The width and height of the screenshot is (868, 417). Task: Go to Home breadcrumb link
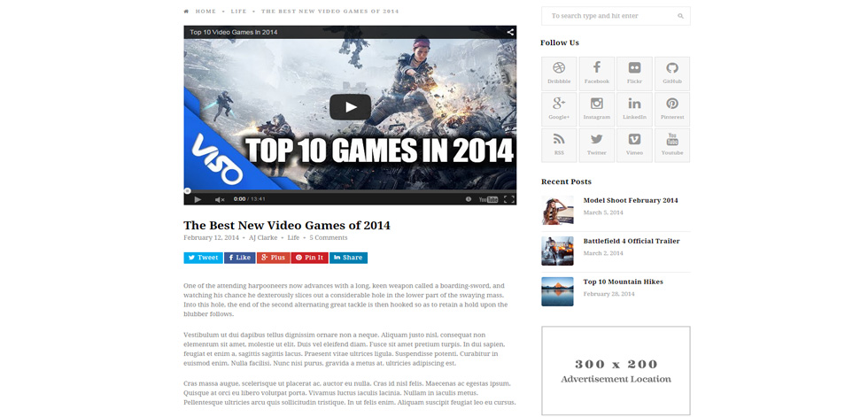tap(205, 11)
